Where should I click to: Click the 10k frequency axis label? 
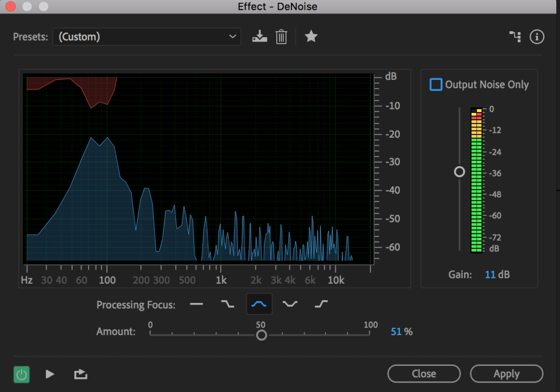click(x=336, y=280)
